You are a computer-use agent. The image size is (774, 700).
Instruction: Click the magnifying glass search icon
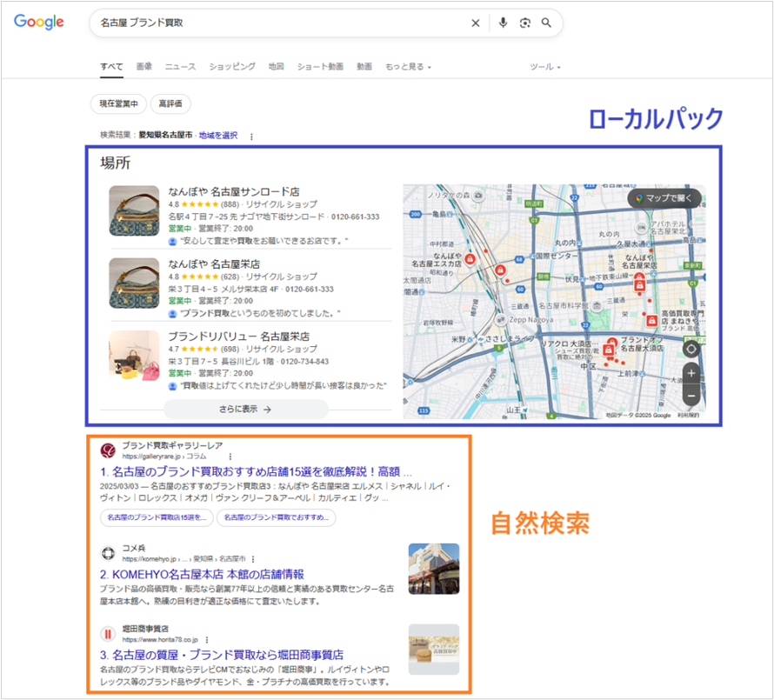pos(547,23)
